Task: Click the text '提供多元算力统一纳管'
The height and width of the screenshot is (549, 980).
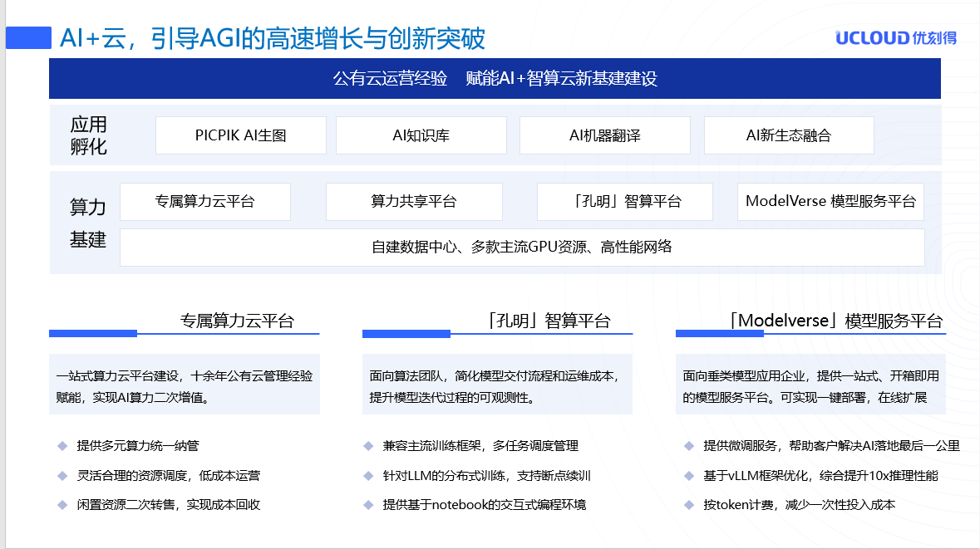Action: click(137, 446)
